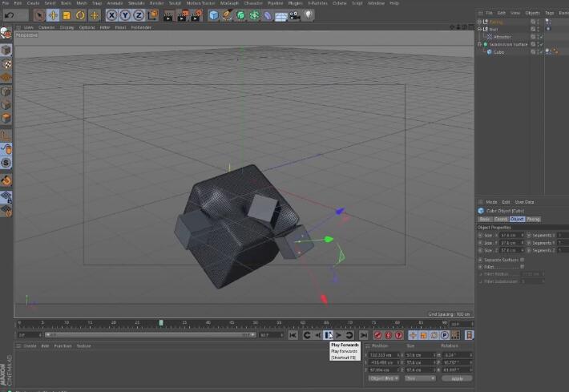This screenshot has height=392, width=569.
Task: Activate the Move tool in top toolbar
Action: click(x=53, y=15)
